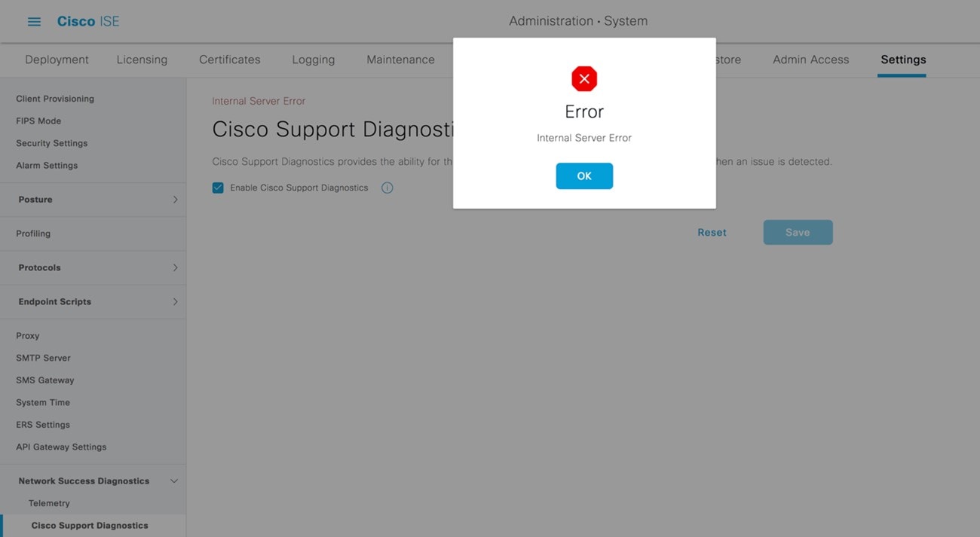Switch to the Licensing tab
This screenshot has width=980, height=537.
tap(142, 59)
